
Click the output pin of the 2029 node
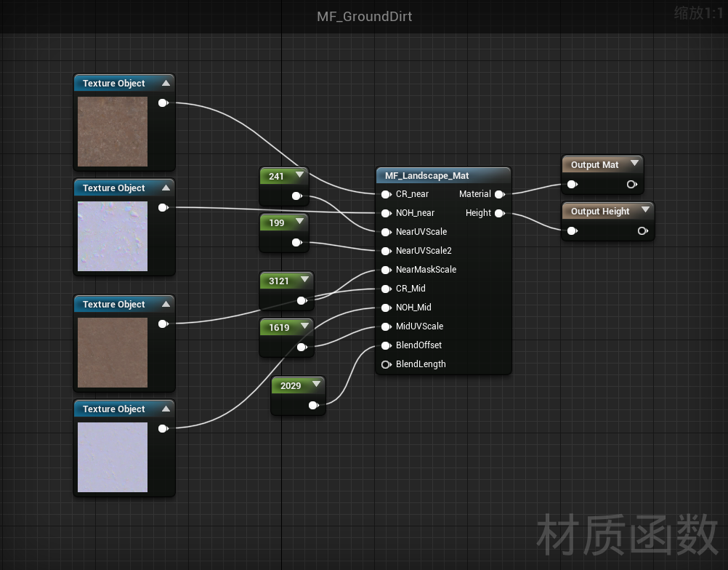[313, 405]
